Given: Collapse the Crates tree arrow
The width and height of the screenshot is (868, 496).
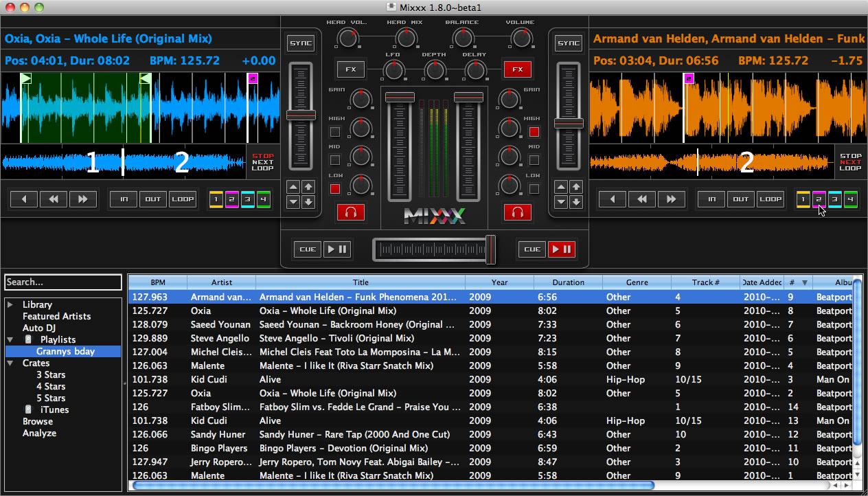Looking at the screenshot, I should pyautogui.click(x=10, y=363).
